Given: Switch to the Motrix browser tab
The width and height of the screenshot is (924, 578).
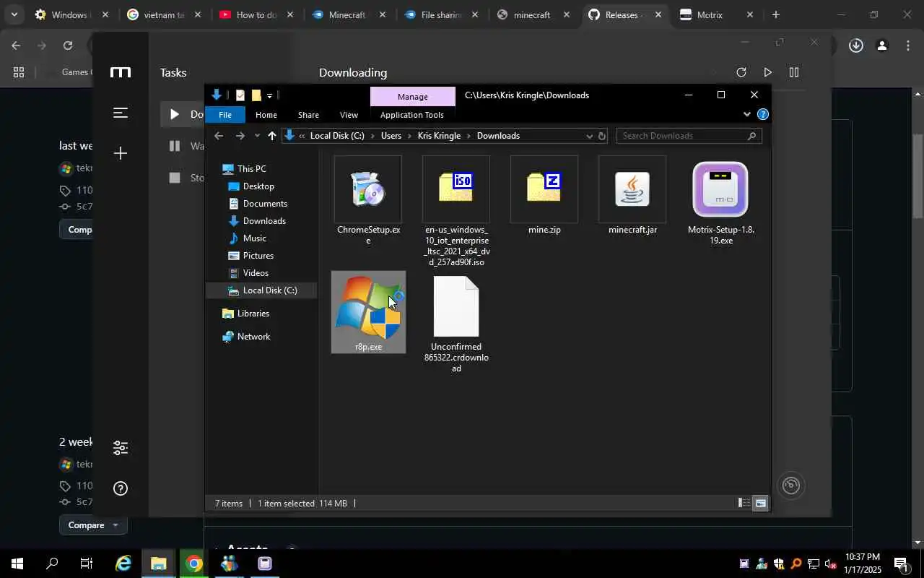Looking at the screenshot, I should [715, 14].
